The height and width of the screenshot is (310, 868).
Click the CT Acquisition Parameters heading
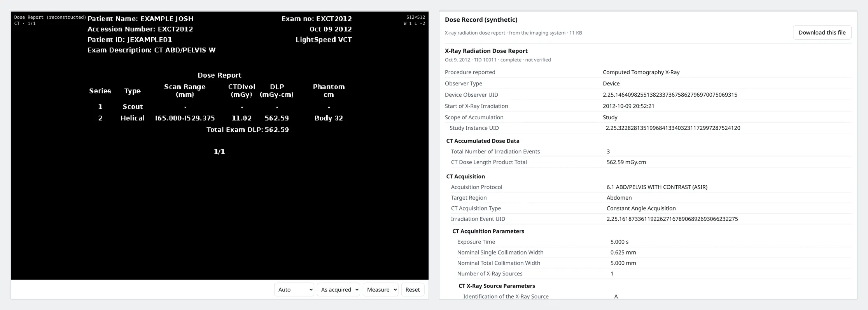coord(488,231)
